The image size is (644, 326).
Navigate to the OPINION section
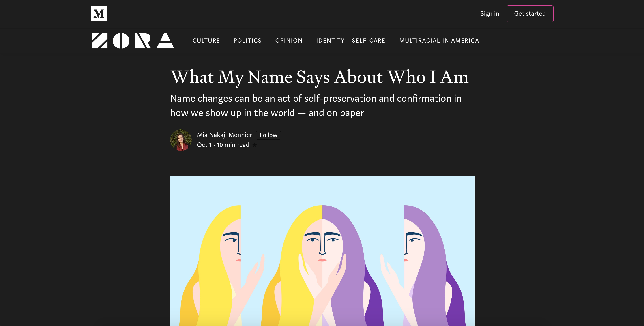point(289,41)
